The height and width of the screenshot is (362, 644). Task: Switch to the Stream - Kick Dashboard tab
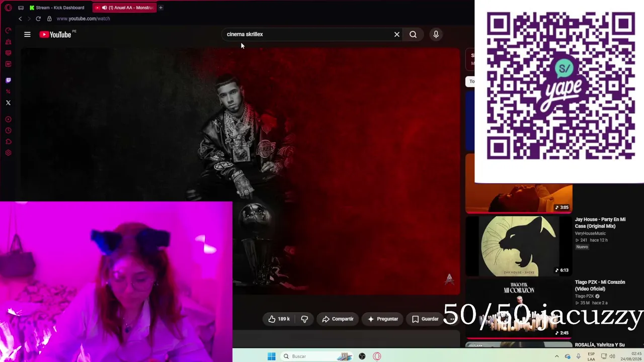click(57, 8)
